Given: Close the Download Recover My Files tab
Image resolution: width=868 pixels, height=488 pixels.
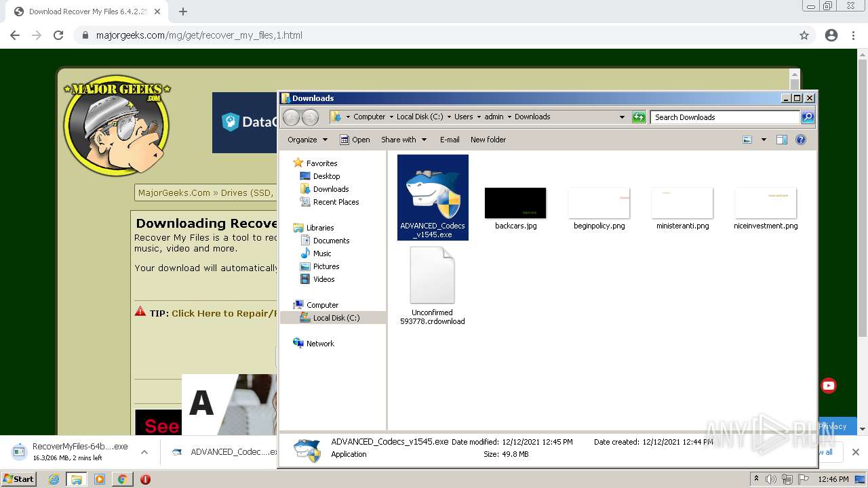Looking at the screenshot, I should [x=157, y=12].
